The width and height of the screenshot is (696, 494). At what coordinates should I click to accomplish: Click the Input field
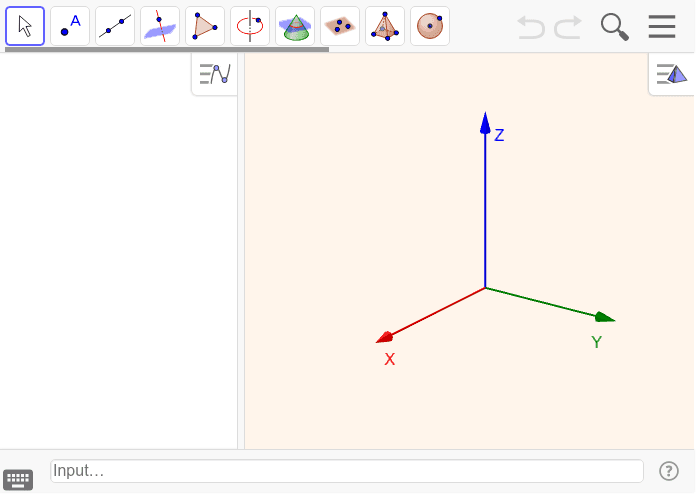tap(347, 471)
